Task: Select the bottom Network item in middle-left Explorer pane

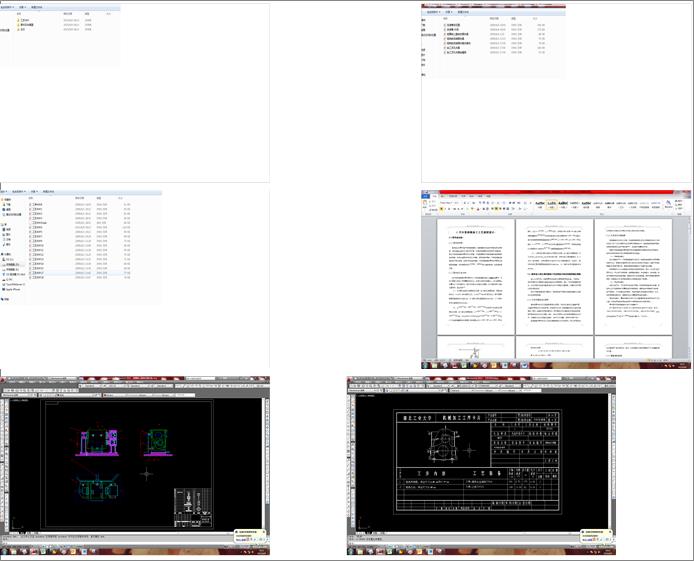Action: [x=6, y=300]
